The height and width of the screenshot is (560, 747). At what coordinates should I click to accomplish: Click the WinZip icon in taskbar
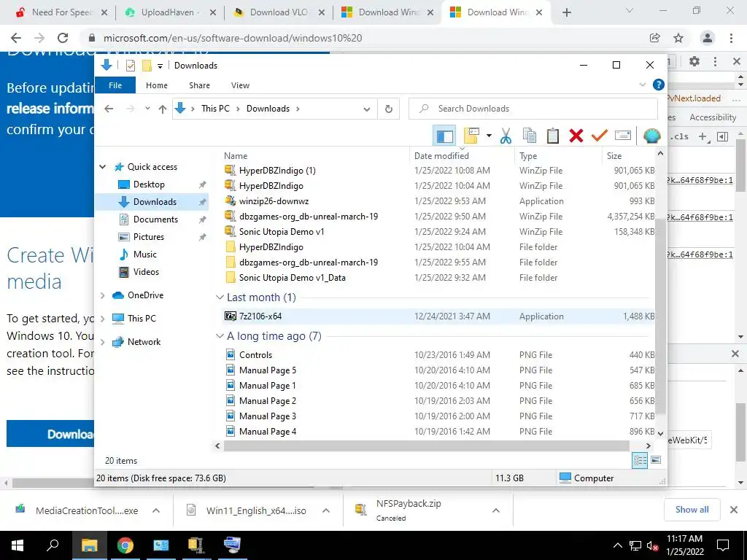(196, 545)
